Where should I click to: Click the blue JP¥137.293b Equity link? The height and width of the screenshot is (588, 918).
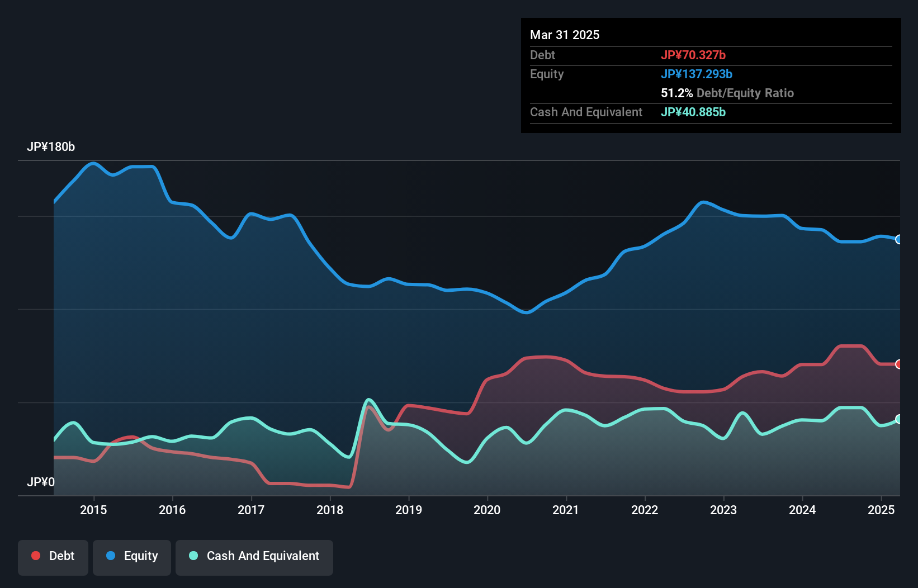(697, 74)
